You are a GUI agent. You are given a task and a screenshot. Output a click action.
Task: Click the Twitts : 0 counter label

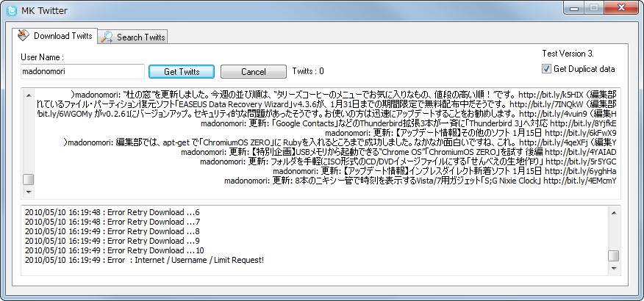click(308, 71)
